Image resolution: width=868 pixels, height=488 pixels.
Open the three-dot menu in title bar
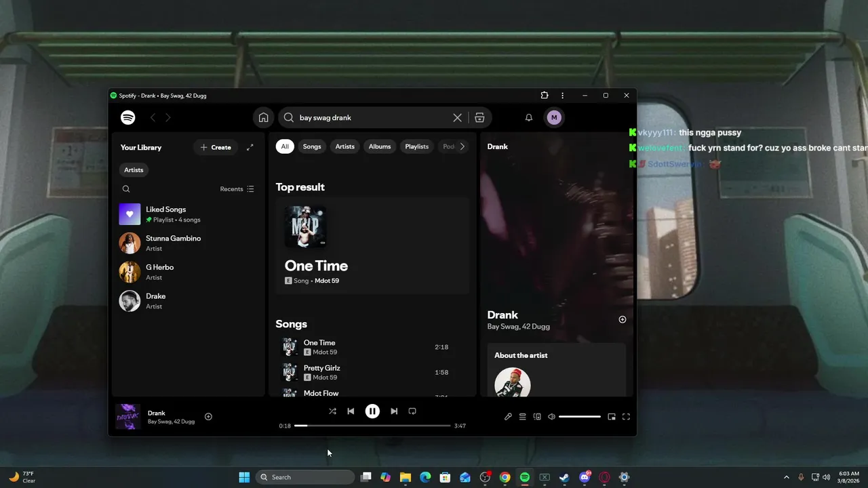click(x=562, y=96)
